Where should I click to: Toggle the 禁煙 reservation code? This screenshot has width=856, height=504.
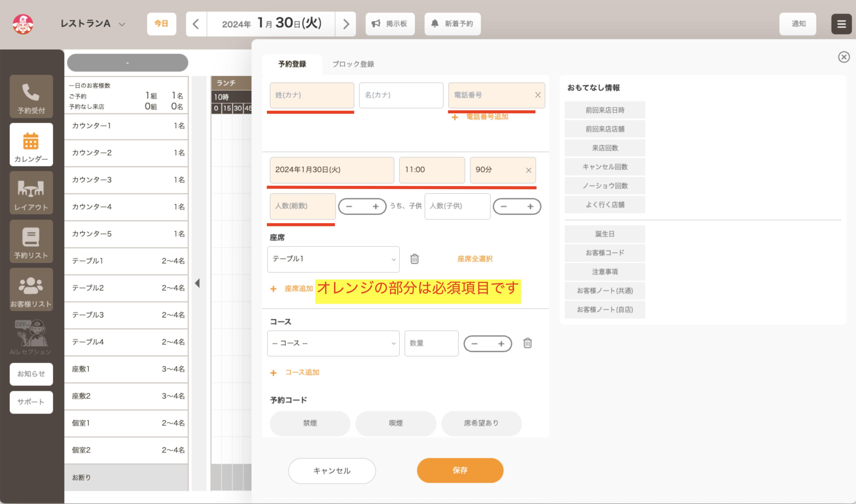pyautogui.click(x=310, y=423)
